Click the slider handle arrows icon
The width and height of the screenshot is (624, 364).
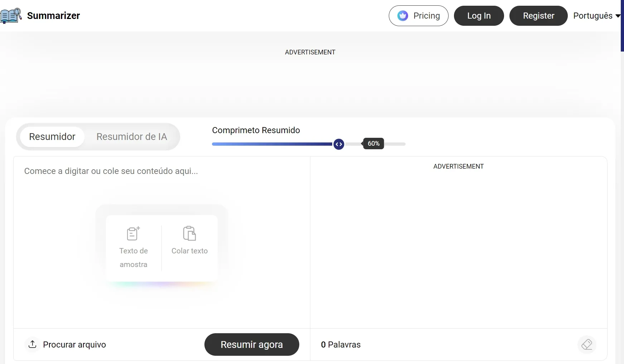pyautogui.click(x=339, y=144)
